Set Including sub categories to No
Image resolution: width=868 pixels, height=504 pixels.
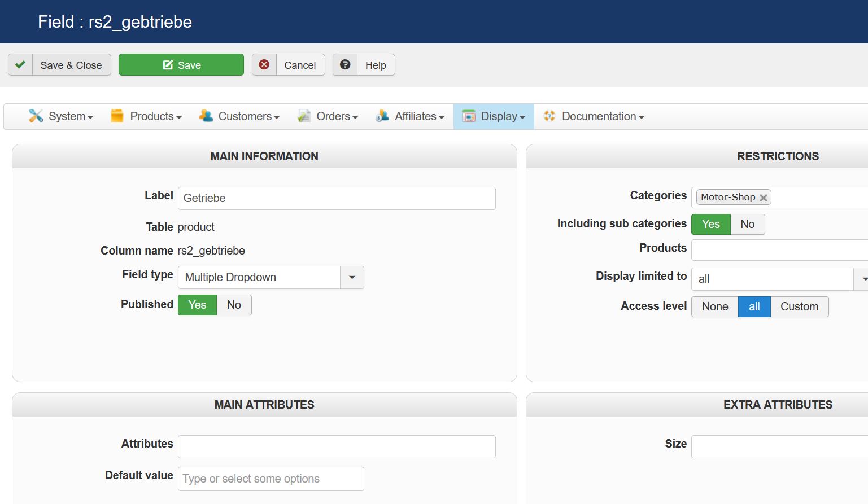(x=747, y=224)
